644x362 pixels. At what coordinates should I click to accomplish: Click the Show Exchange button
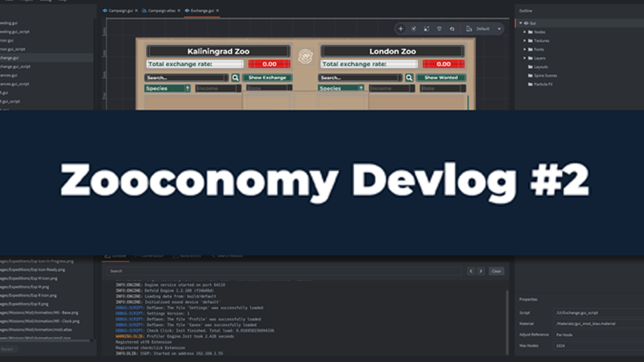coord(267,78)
